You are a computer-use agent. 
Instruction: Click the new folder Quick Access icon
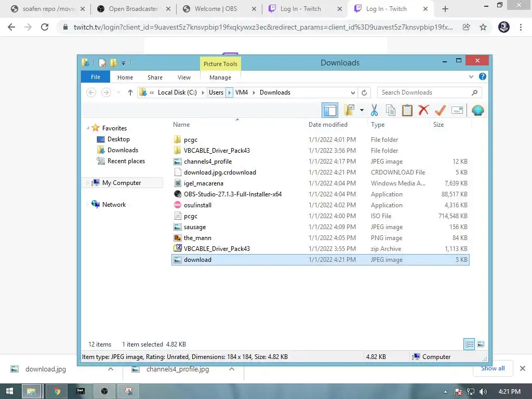tap(113, 63)
